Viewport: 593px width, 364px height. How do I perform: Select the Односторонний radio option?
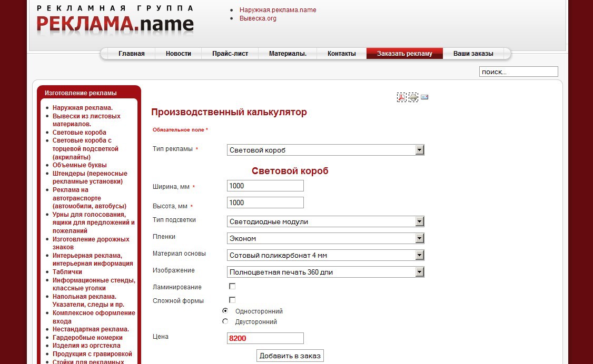225,311
